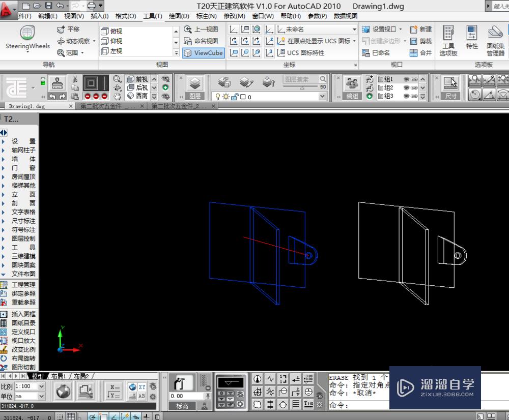Screen dimensions: 509x420
Task: Toggle visibility eye for 组1
Action: coord(406,79)
